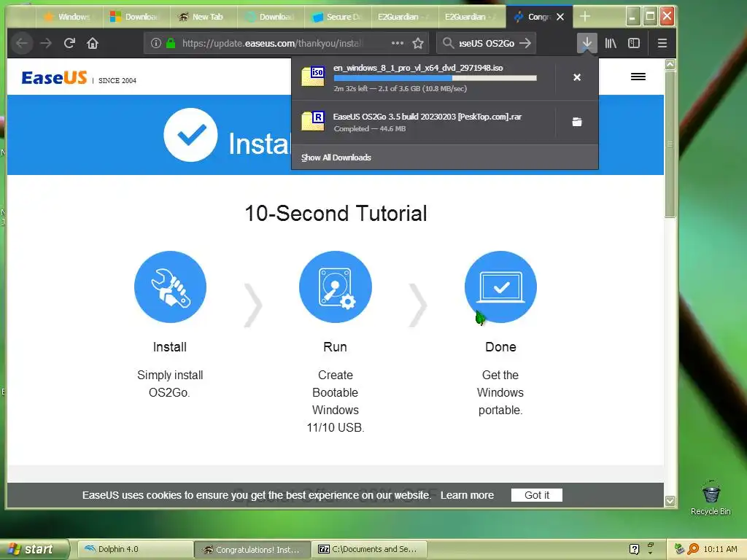Image resolution: width=747 pixels, height=560 pixels.
Task: Switch to Dolphin 4.0 taskbar item
Action: (x=135, y=550)
